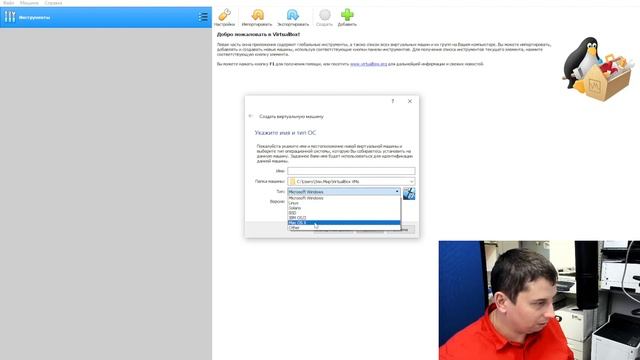Click the wizard help question mark
The width and height of the screenshot is (640, 360).
[x=393, y=101]
